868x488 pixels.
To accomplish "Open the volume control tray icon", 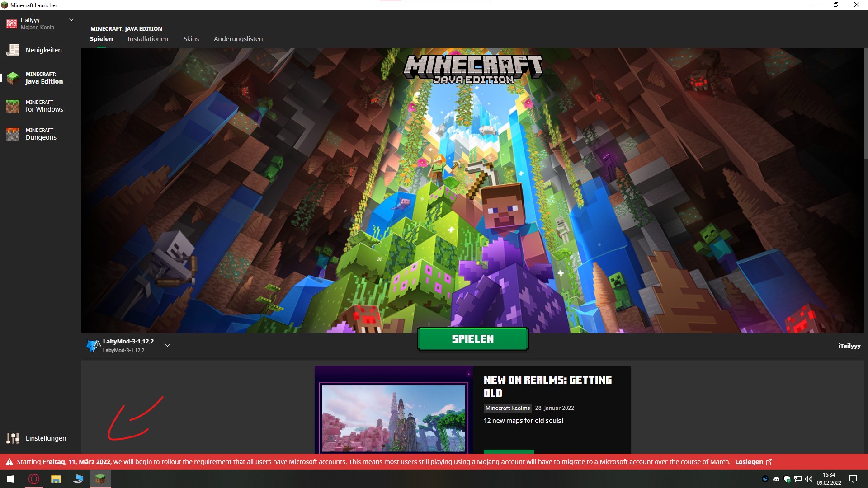I will point(809,479).
